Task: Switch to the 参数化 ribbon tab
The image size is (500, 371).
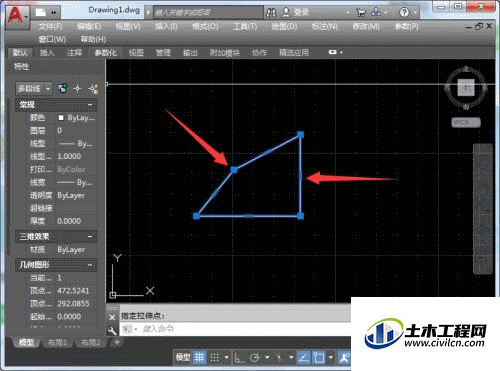Action: 106,52
